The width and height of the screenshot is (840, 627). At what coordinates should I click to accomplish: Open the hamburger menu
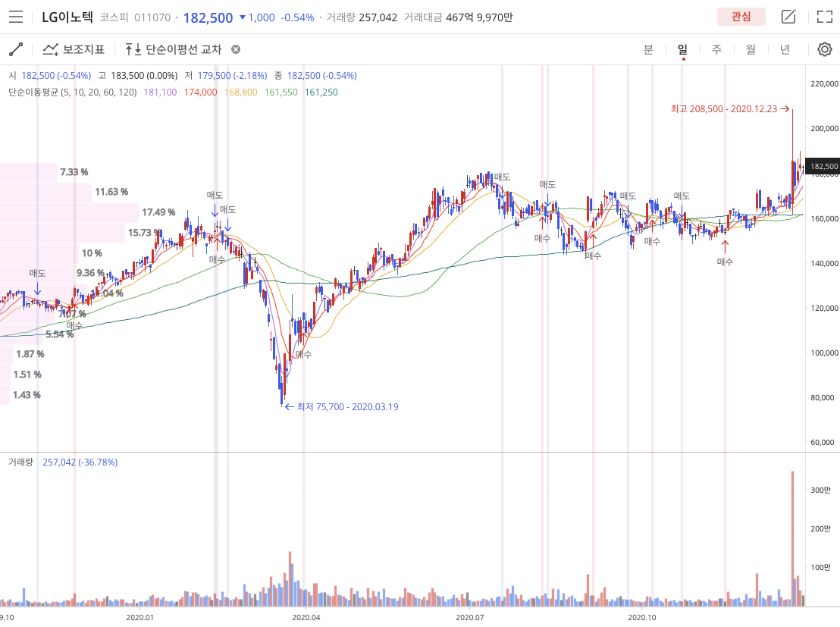tap(16, 17)
